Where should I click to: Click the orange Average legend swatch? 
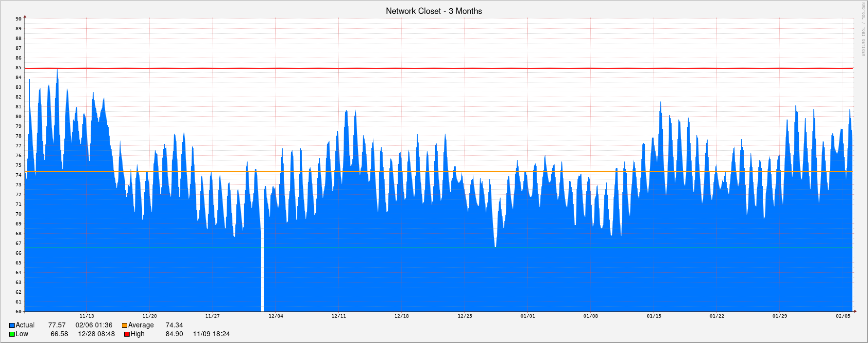[124, 325]
